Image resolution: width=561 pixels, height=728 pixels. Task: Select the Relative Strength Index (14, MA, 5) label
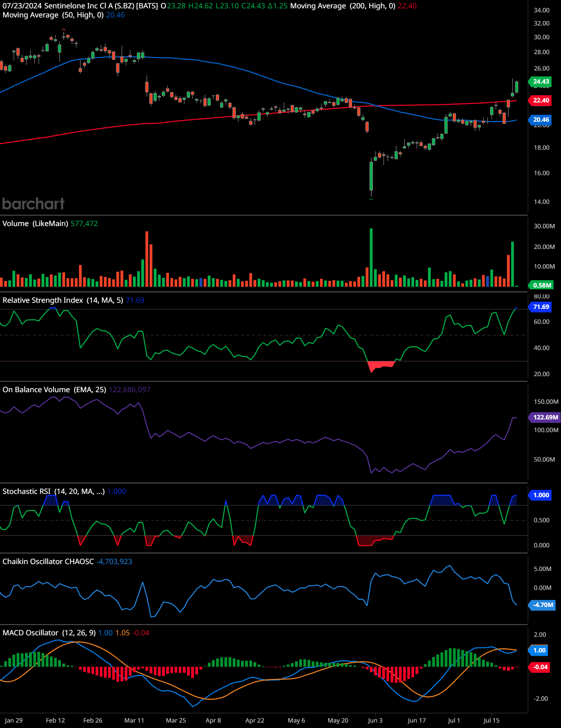[x=63, y=300]
